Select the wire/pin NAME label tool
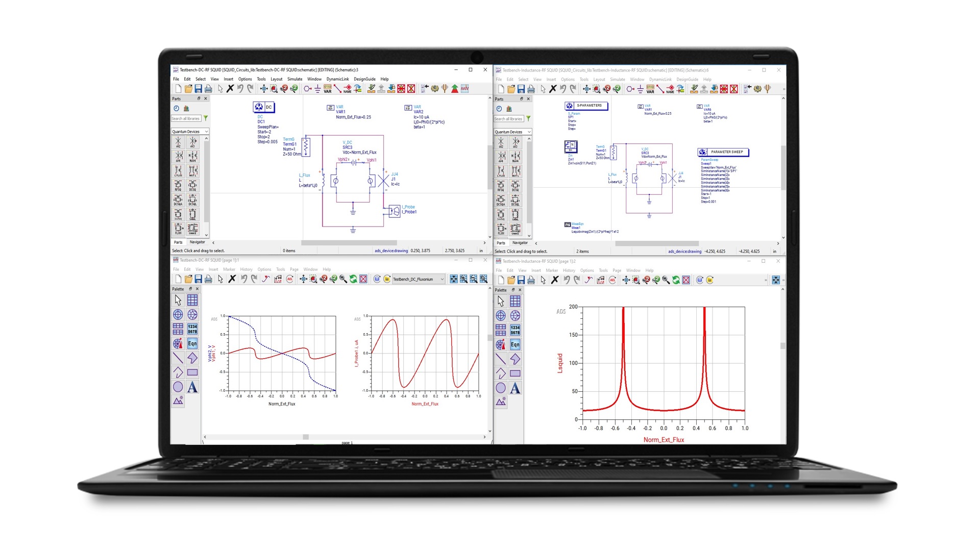 tap(348, 88)
